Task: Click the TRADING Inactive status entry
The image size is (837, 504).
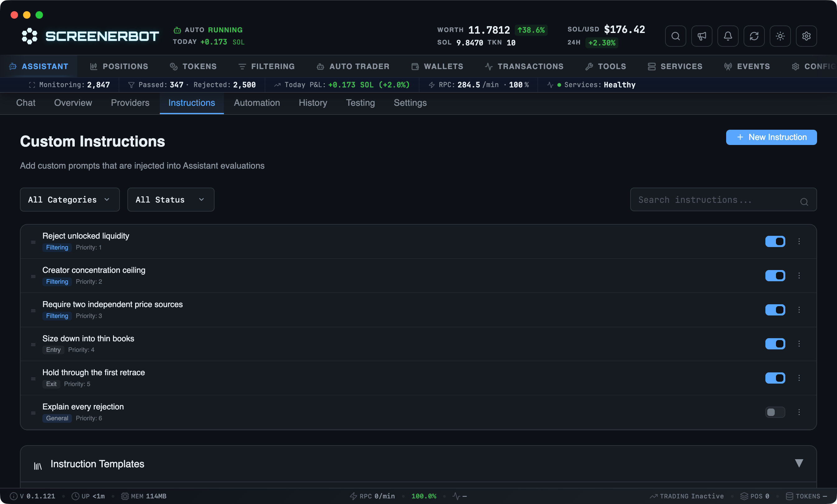Action: click(x=687, y=496)
